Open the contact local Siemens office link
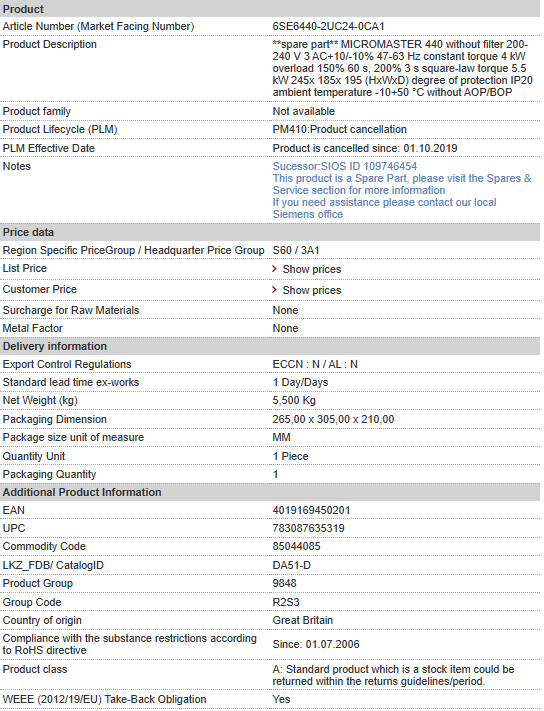The image size is (544, 711). [x=384, y=208]
